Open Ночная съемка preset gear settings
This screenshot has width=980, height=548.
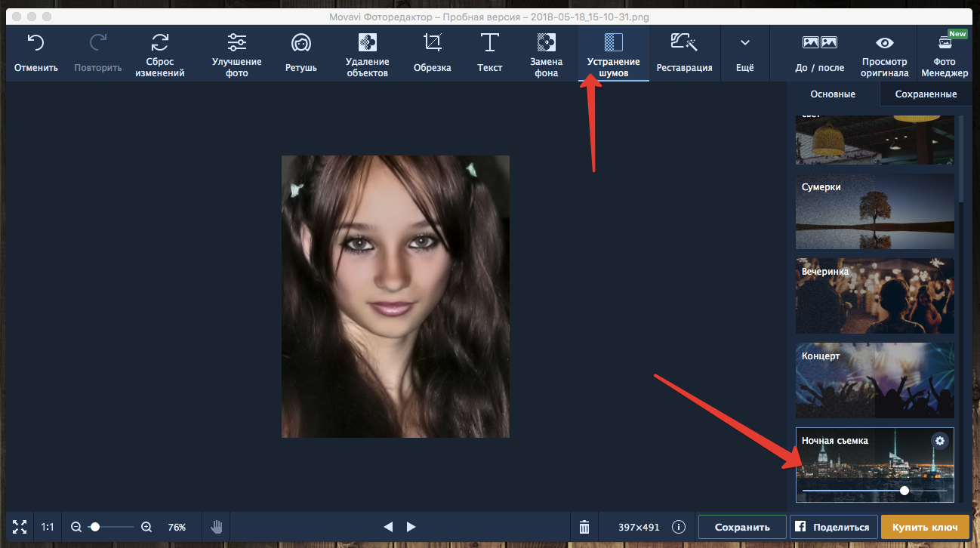click(x=939, y=441)
